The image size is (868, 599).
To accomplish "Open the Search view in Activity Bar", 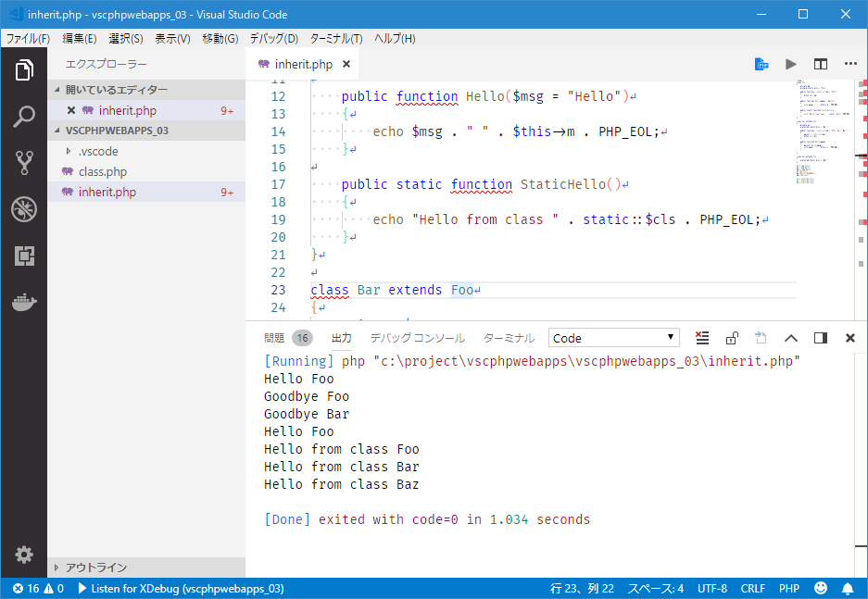I will (x=23, y=115).
